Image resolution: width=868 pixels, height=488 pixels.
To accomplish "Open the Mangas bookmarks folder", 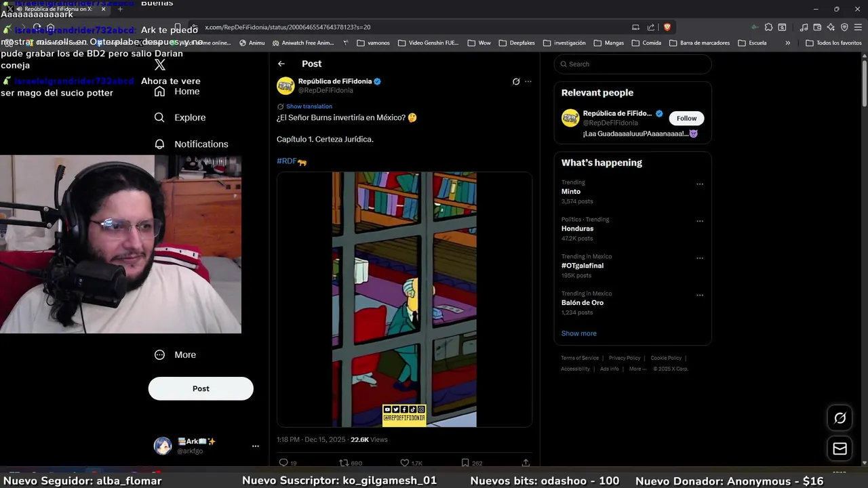I will coord(608,43).
